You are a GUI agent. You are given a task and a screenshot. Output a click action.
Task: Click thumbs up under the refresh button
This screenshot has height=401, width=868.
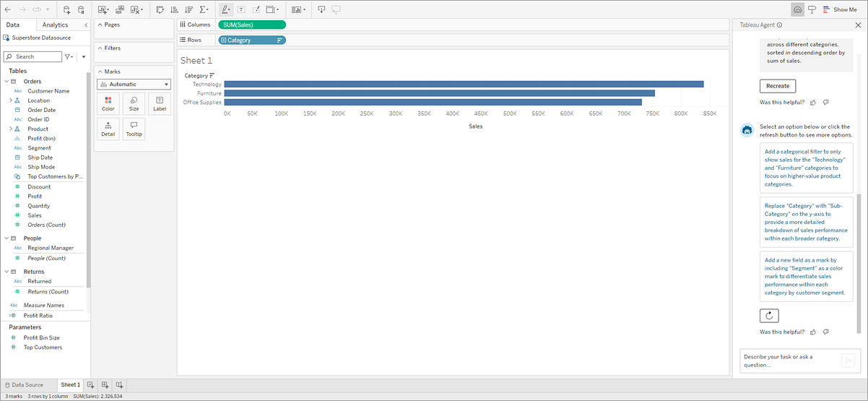point(814,332)
